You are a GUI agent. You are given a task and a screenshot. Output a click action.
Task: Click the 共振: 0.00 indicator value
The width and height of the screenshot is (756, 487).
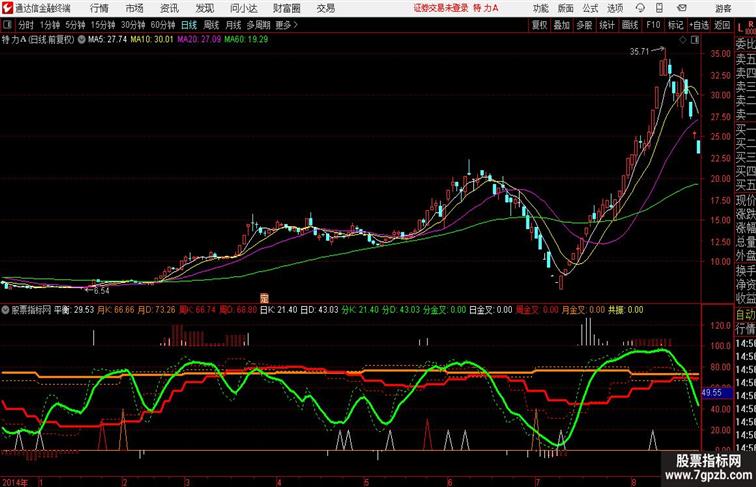(626, 310)
